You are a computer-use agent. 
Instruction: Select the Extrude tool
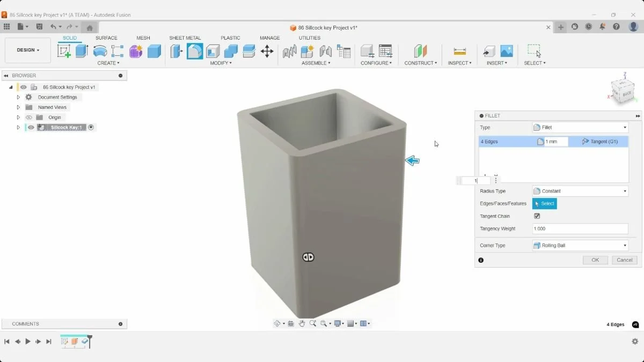tap(82, 51)
